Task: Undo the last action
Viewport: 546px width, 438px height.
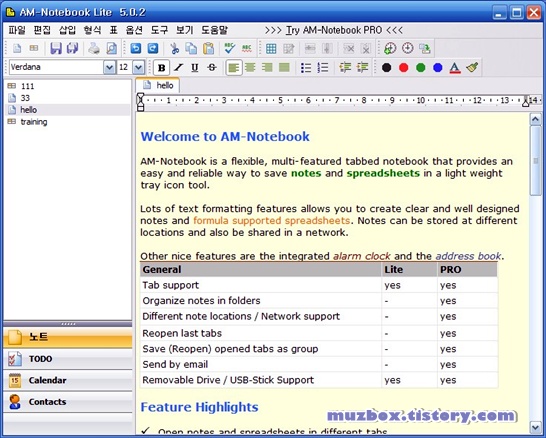Action: (x=136, y=48)
